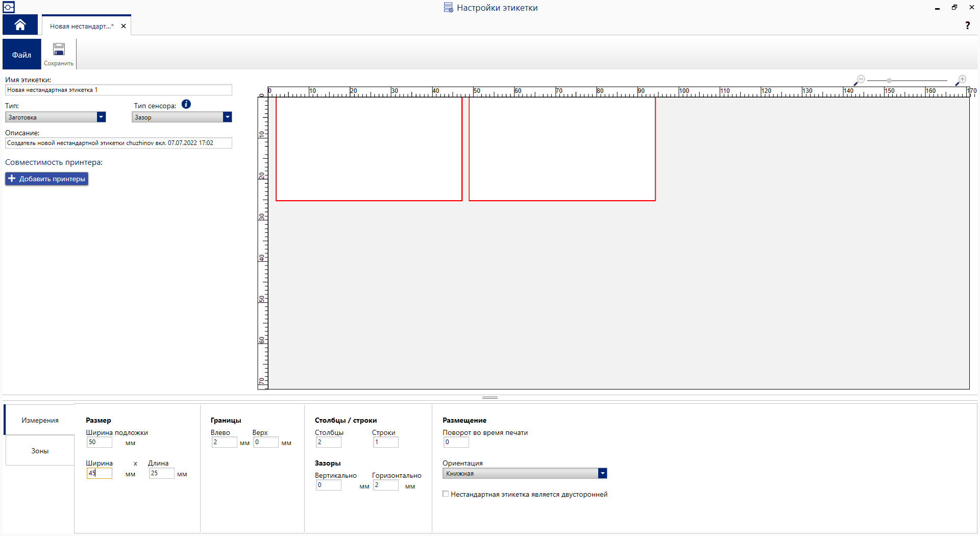Close the new label tab

point(124,26)
